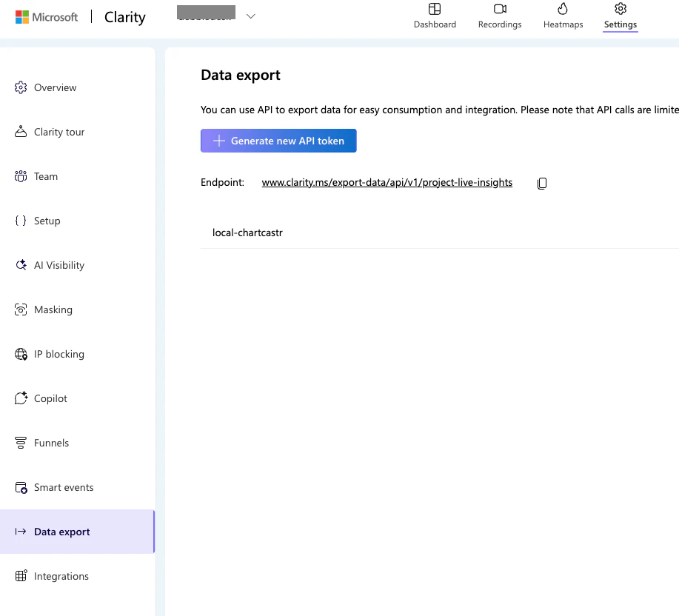Open the project-live-insights endpoint link
Viewport: 679px width, 616px height.
387,183
